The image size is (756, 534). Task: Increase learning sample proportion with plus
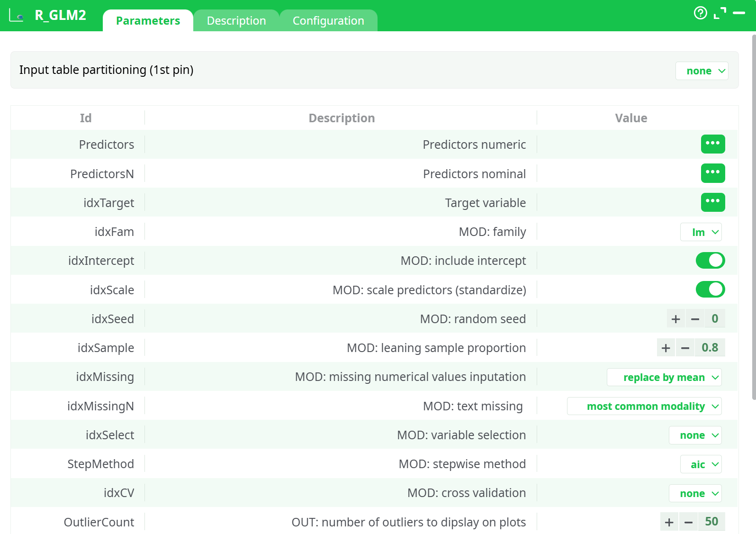[x=666, y=348]
